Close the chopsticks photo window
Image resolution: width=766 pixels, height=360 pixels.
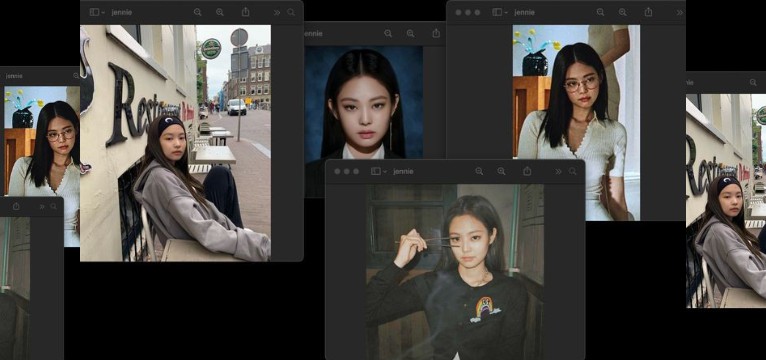[337, 171]
